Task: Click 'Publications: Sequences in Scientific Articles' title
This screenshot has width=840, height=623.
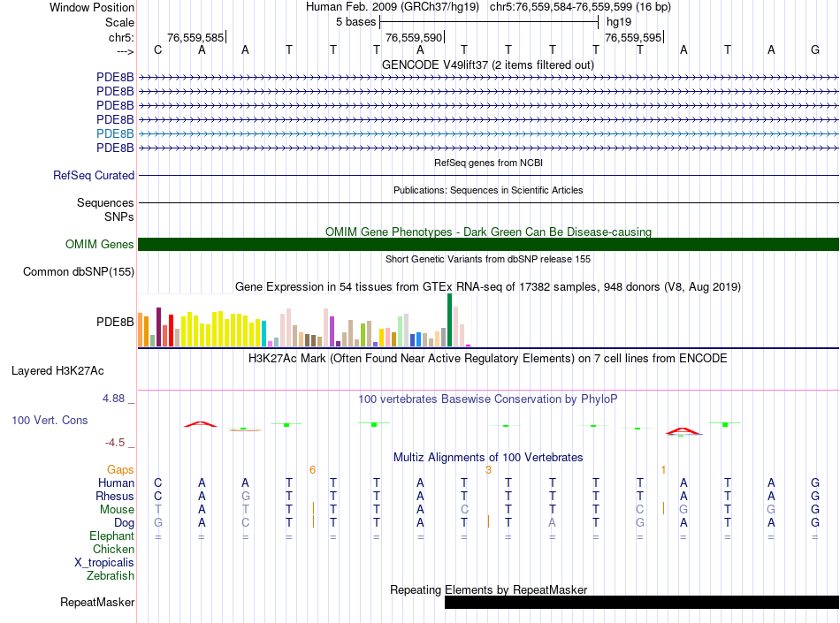Action: (488, 190)
